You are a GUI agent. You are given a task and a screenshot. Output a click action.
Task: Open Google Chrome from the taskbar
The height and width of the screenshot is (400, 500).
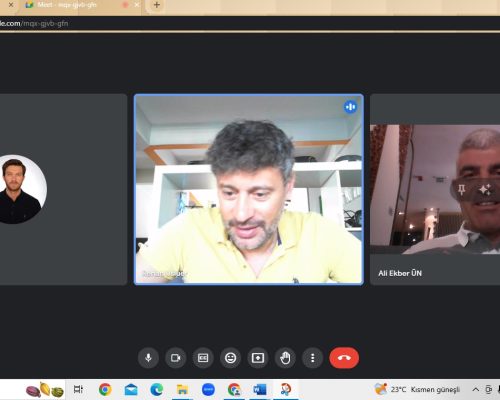[105, 389]
